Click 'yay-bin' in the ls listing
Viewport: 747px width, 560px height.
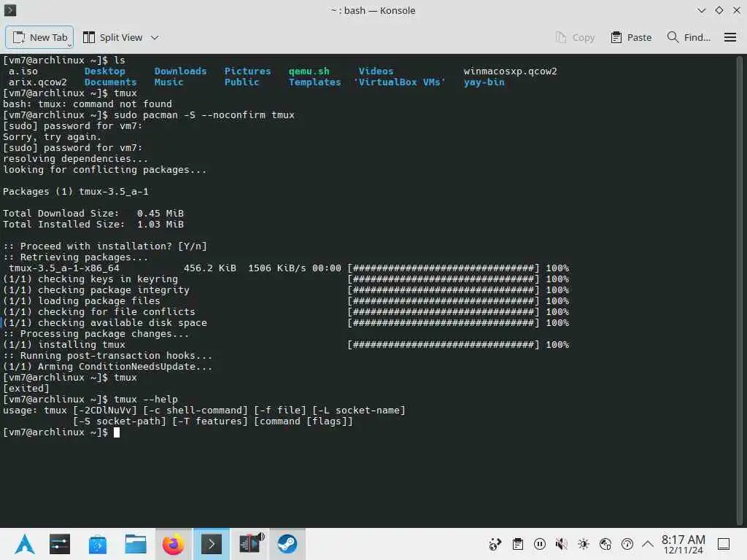click(x=484, y=82)
